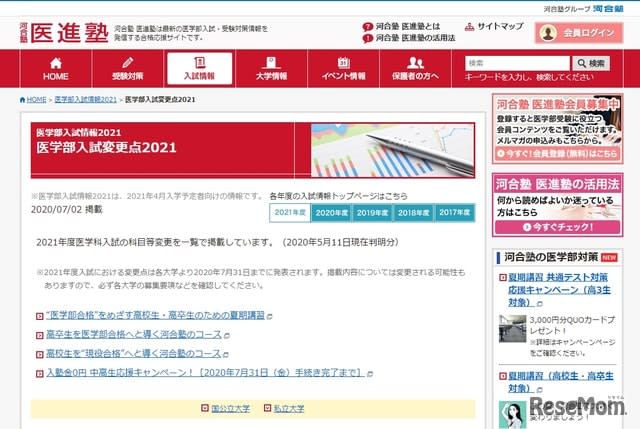Open the サイトマップ link
The width and height of the screenshot is (640, 429).
point(500,27)
